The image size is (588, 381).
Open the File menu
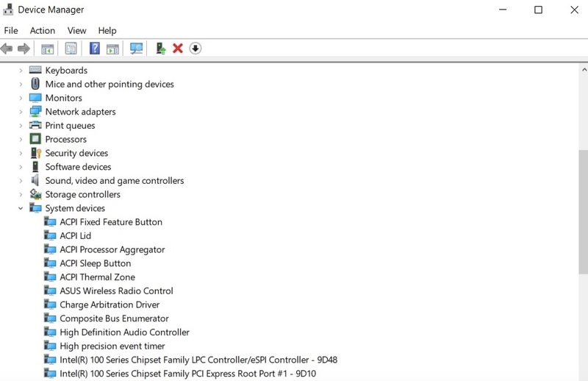(x=11, y=30)
